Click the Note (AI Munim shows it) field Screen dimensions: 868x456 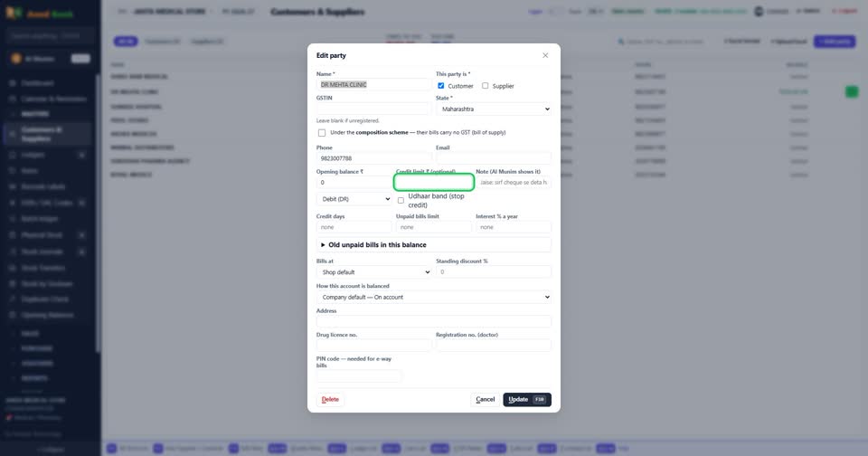[514, 182]
